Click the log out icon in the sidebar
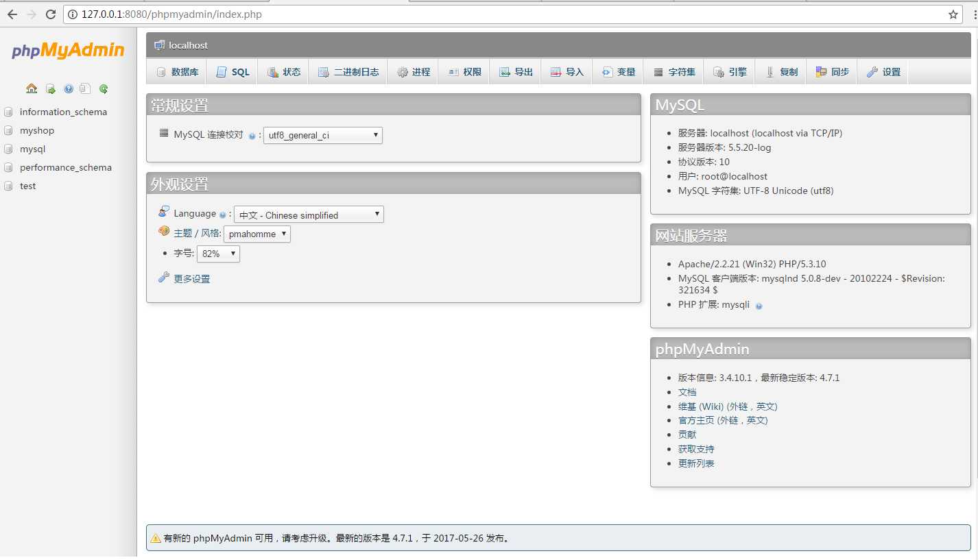Viewport: 978px width, 560px height. [x=50, y=88]
